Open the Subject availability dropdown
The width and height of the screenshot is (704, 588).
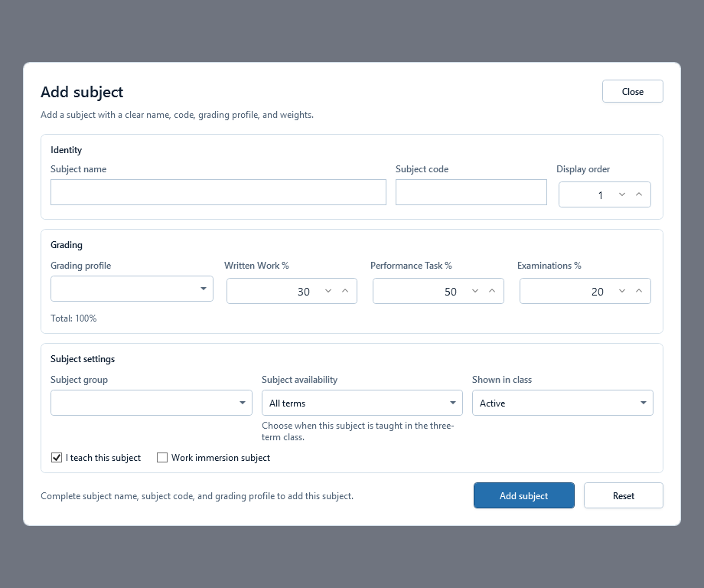362,403
